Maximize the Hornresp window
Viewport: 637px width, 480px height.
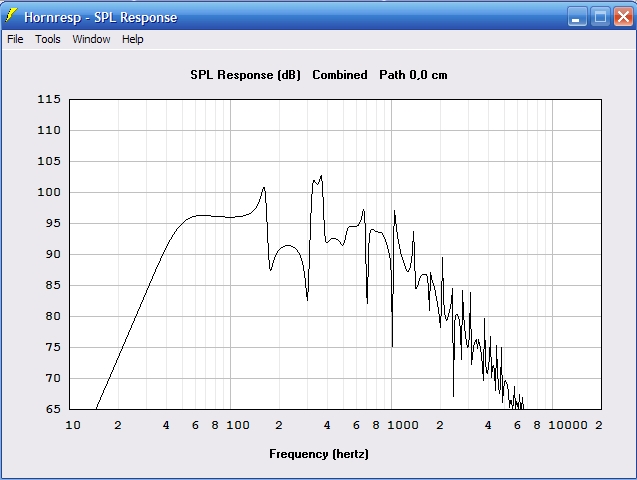(x=600, y=17)
